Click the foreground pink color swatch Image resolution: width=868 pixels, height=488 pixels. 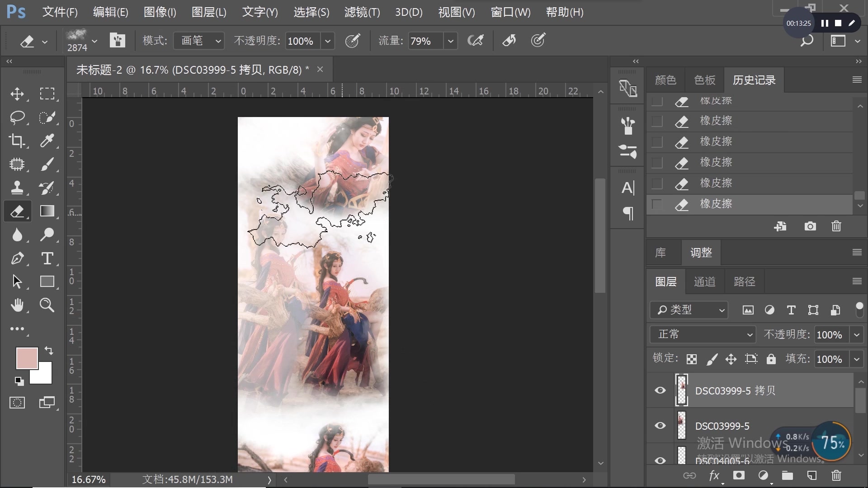click(x=26, y=358)
